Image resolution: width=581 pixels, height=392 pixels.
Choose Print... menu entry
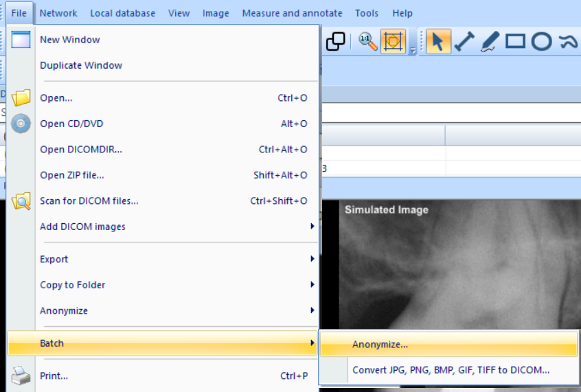click(x=163, y=376)
